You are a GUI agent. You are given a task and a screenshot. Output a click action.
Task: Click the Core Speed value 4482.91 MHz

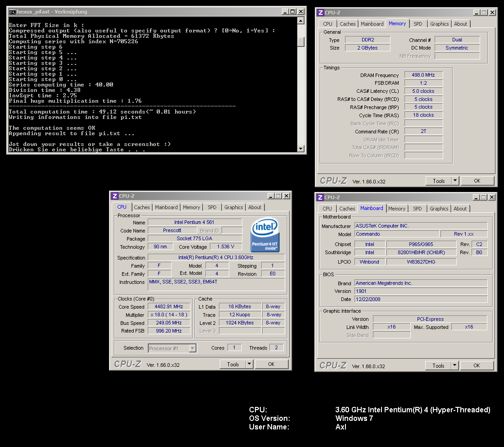pos(169,307)
